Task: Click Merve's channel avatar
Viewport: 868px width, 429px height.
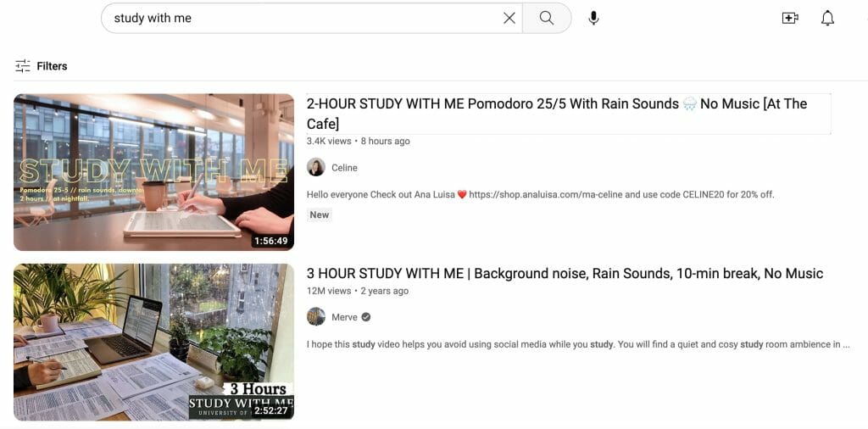Action: coord(316,316)
